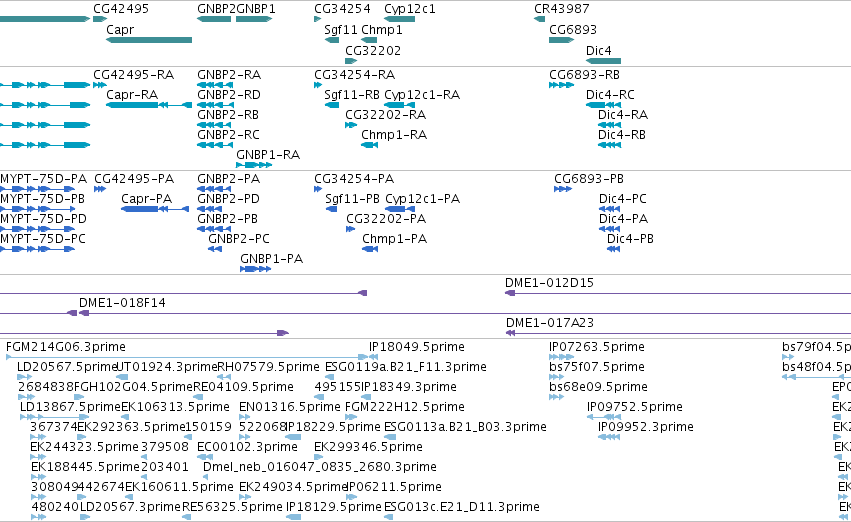
Task: Click the CG32202 gene label
Action: point(373,50)
